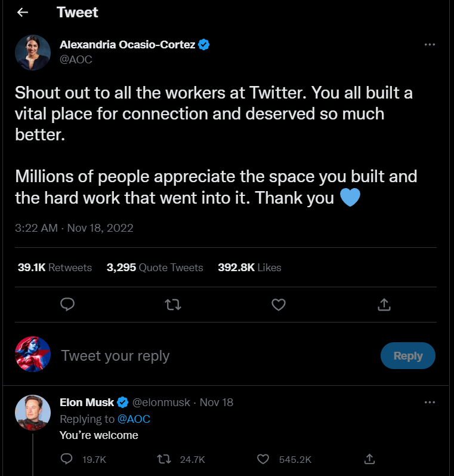Reply to the main tweet via comment icon
Viewport: 454px width, 476px height.
[x=67, y=305]
